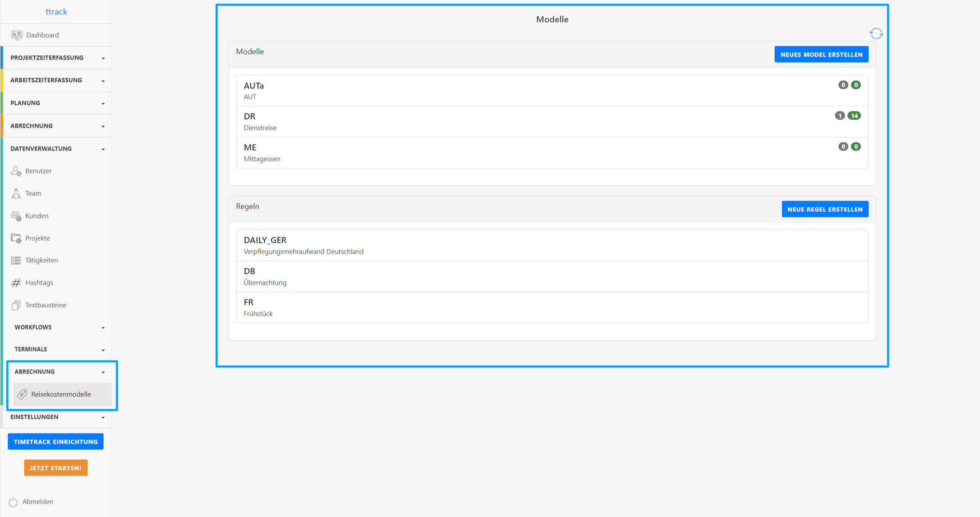Click the Tätigkeiten list icon
Viewport: 980px width, 517px height.
tap(16, 260)
